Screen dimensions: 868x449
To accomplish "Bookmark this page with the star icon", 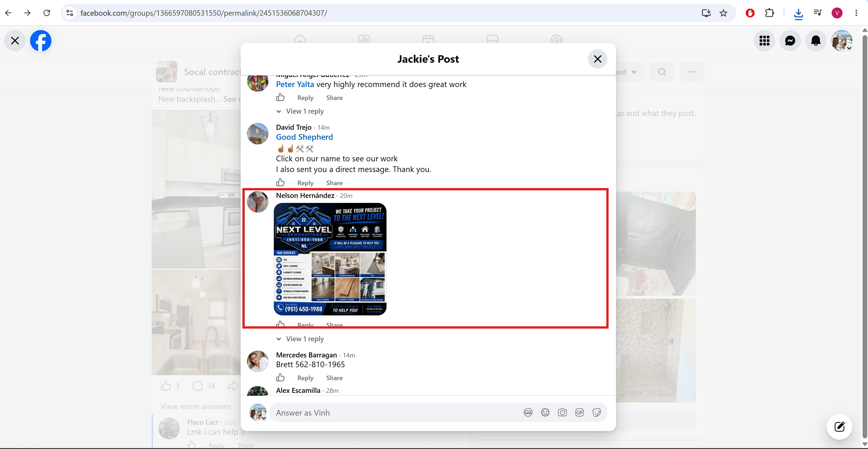I will 723,13.
